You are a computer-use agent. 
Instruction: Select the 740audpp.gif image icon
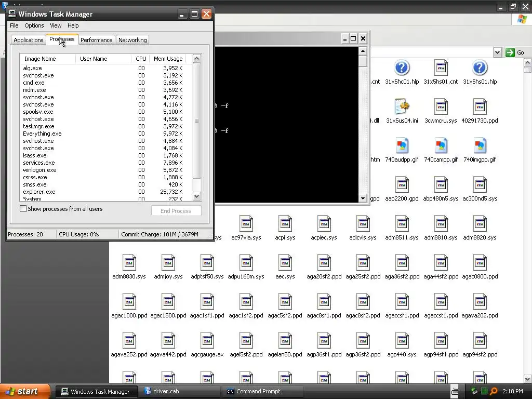pyautogui.click(x=402, y=146)
